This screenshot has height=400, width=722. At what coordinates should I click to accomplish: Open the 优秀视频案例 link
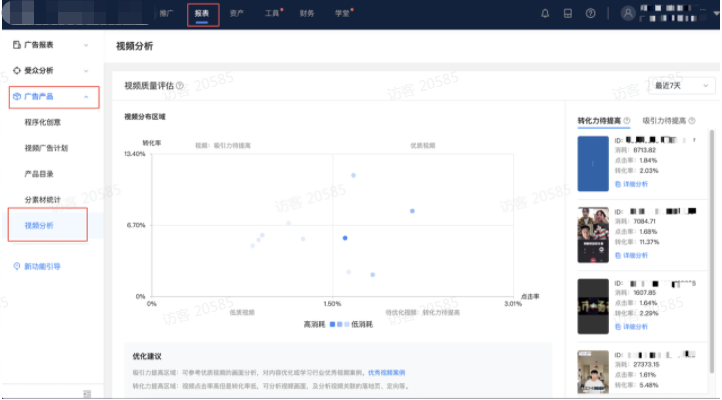386,372
